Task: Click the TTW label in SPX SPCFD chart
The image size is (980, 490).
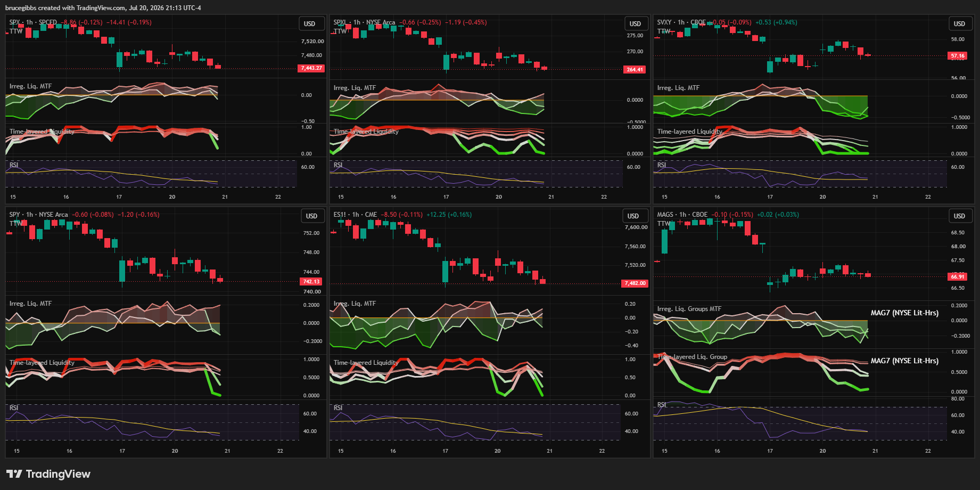Action: click(x=16, y=31)
